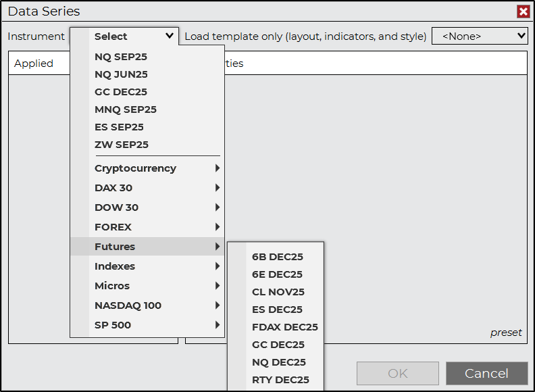The image size is (535, 392).
Task: Close the Data Series dialog
Action: pos(523,11)
